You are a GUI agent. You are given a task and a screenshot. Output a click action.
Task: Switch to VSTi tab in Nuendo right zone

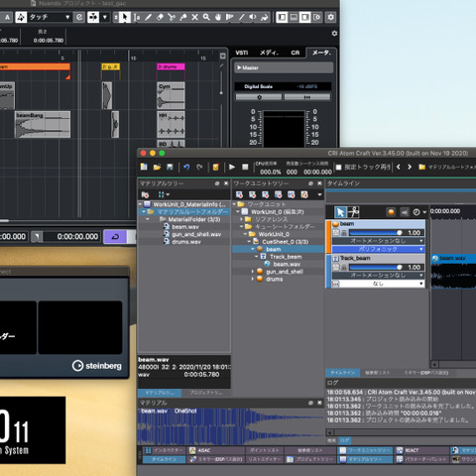click(242, 53)
